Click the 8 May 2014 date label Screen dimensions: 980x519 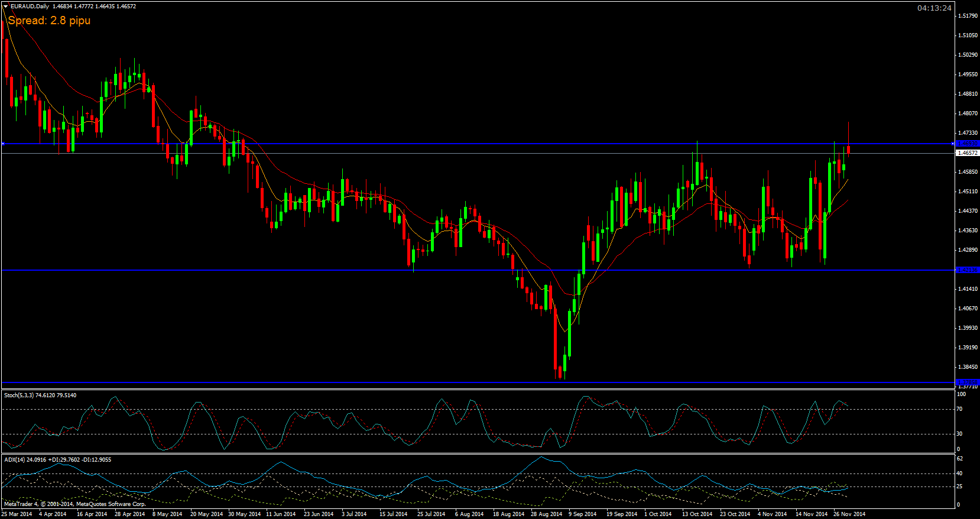pyautogui.click(x=167, y=514)
